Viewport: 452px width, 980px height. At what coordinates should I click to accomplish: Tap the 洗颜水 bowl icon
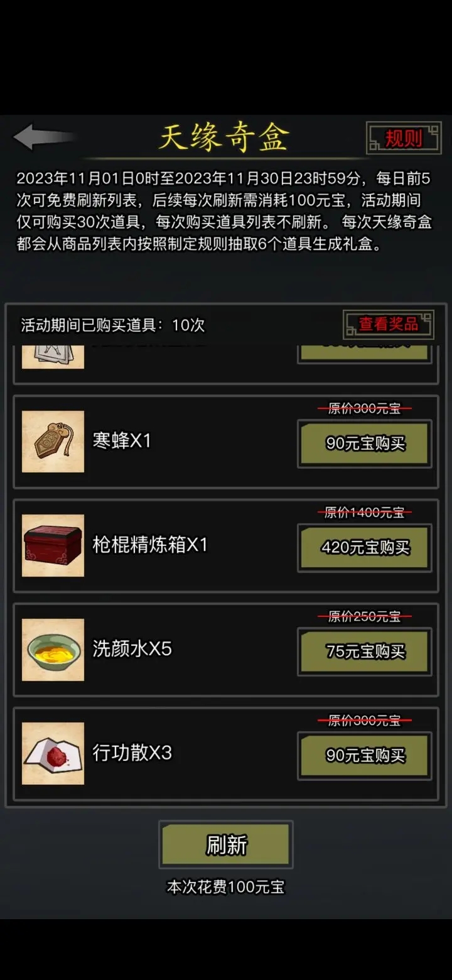coord(53,650)
